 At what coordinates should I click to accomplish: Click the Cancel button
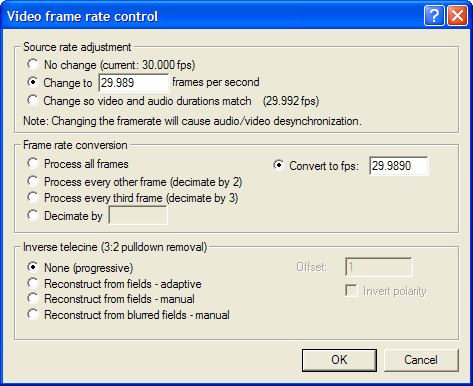point(421,360)
